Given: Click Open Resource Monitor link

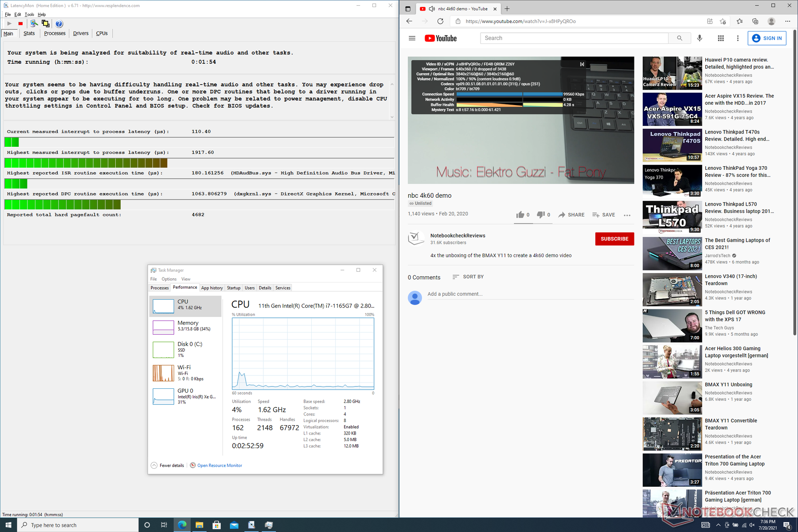Looking at the screenshot, I should point(219,465).
